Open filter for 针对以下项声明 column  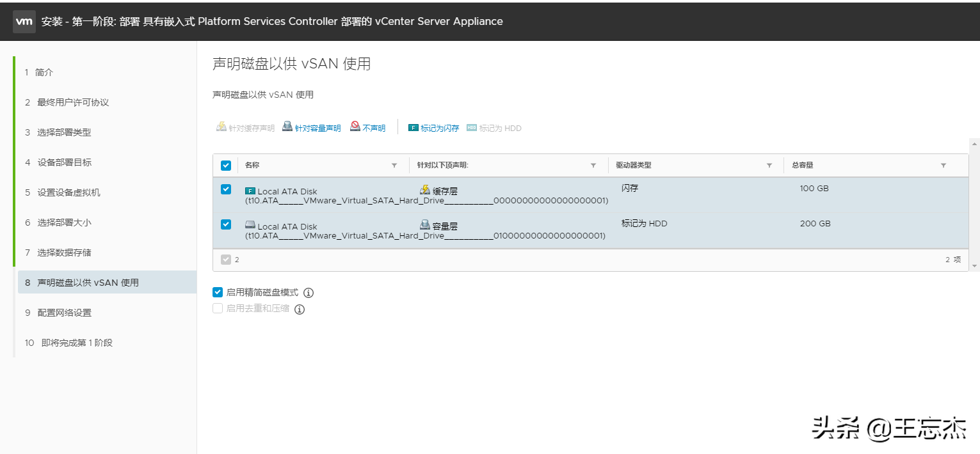pyautogui.click(x=593, y=166)
